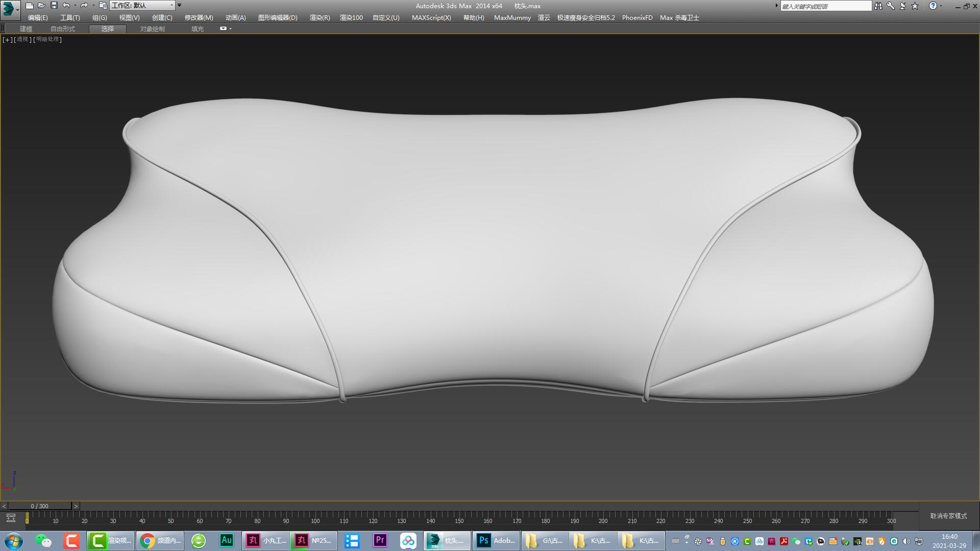Viewport: 980px width, 551px height.
Task: Advance to next frame with the > button
Action: pos(76,506)
